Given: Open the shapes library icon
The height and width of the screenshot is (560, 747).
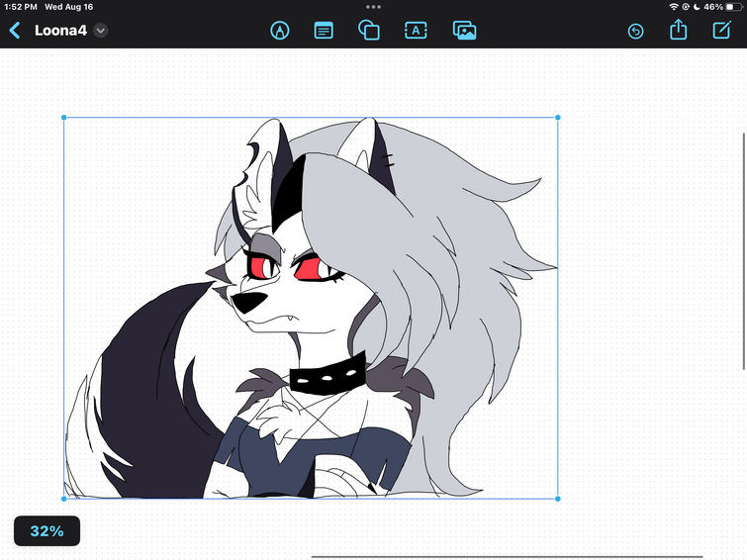Looking at the screenshot, I should [x=369, y=31].
